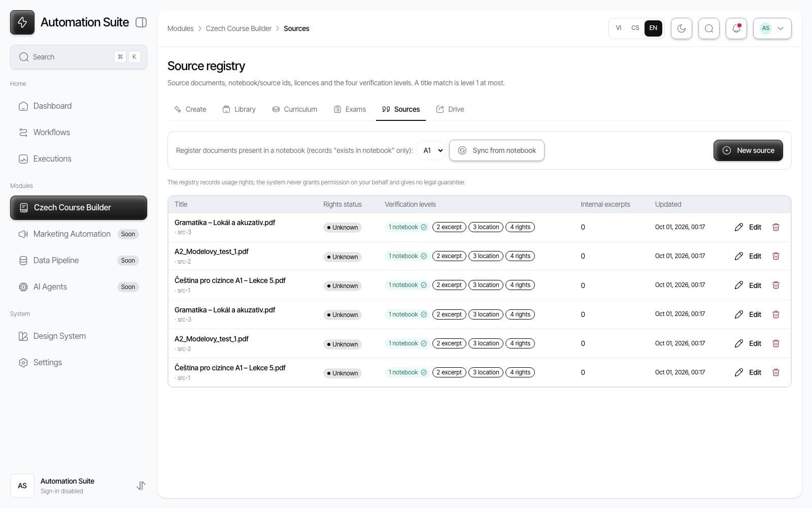
Task: Open Workflows in sidebar
Action: 79,132
